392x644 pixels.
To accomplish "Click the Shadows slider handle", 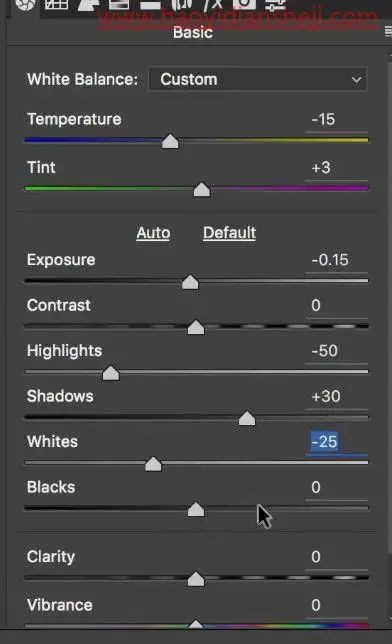I will coord(247,419).
